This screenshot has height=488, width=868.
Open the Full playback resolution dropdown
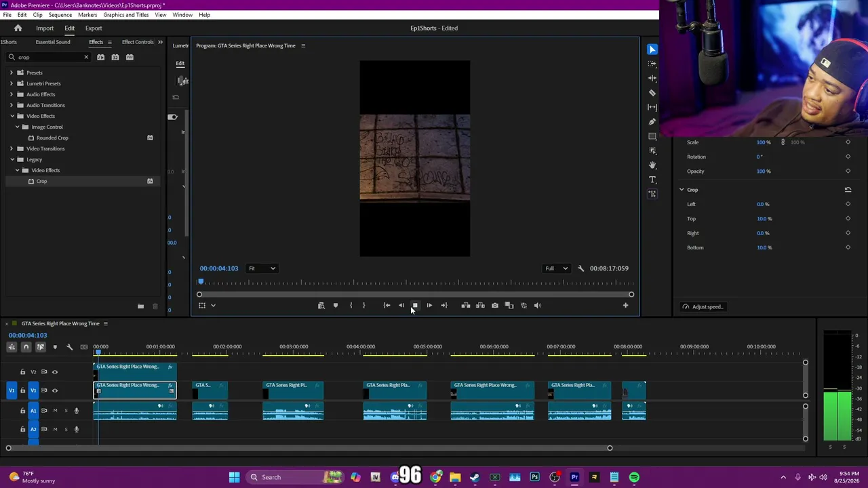click(557, 268)
